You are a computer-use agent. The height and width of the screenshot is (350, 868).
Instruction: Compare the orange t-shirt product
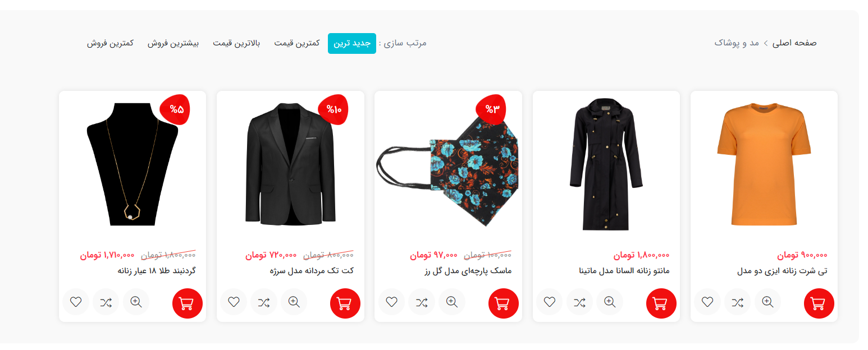pyautogui.click(x=737, y=302)
